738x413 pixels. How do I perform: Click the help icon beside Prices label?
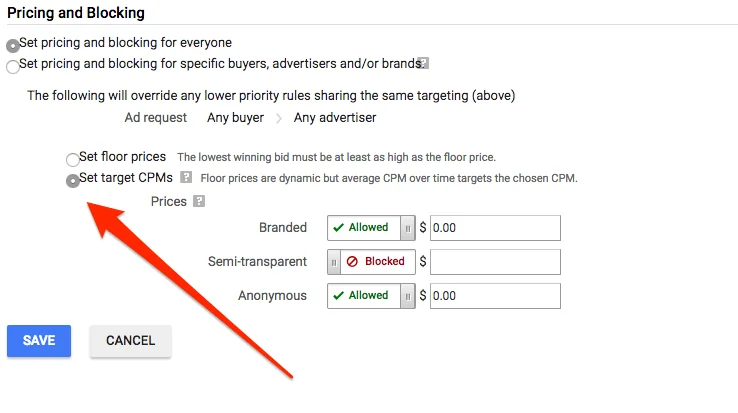coord(199,201)
